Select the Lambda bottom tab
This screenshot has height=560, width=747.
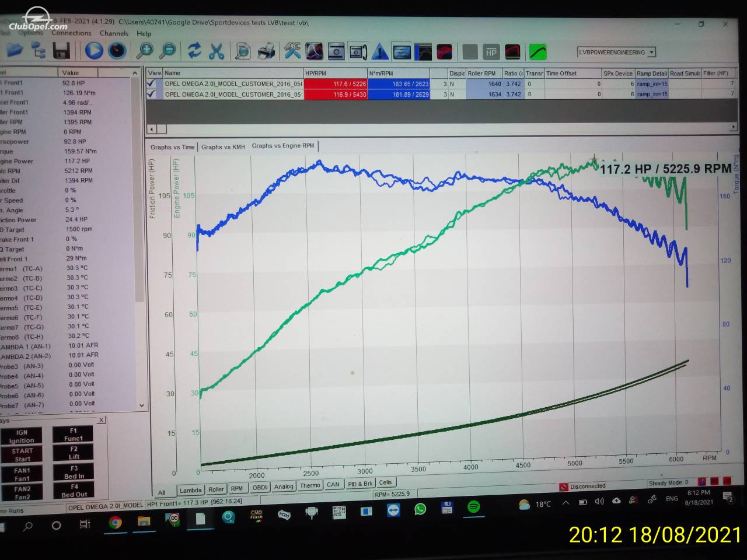pos(190,490)
